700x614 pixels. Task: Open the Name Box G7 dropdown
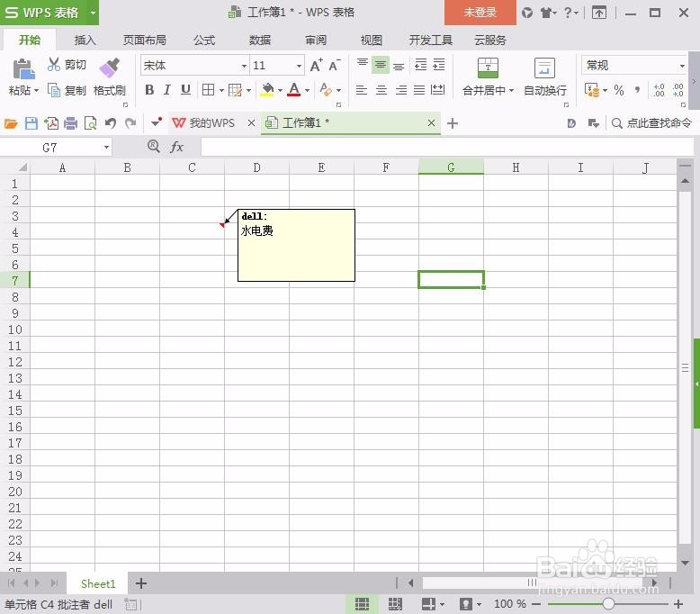coord(106,147)
